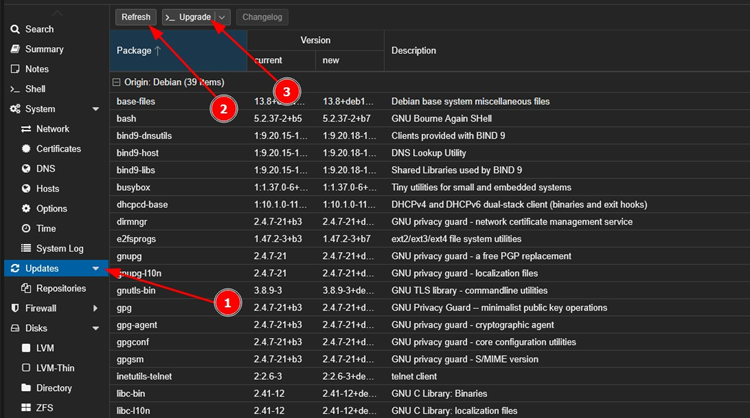Collapse the Origin: Debian package group
The image size is (750, 418).
pyautogui.click(x=116, y=83)
